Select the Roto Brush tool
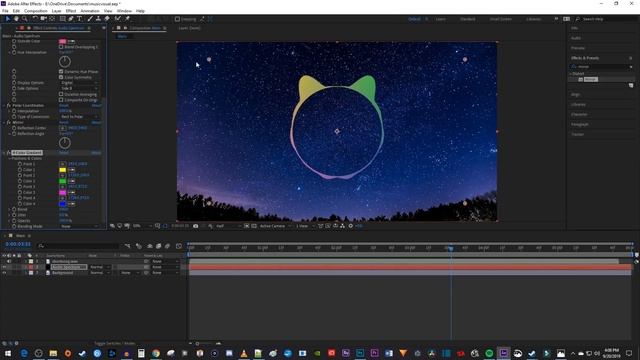 pos(118,19)
